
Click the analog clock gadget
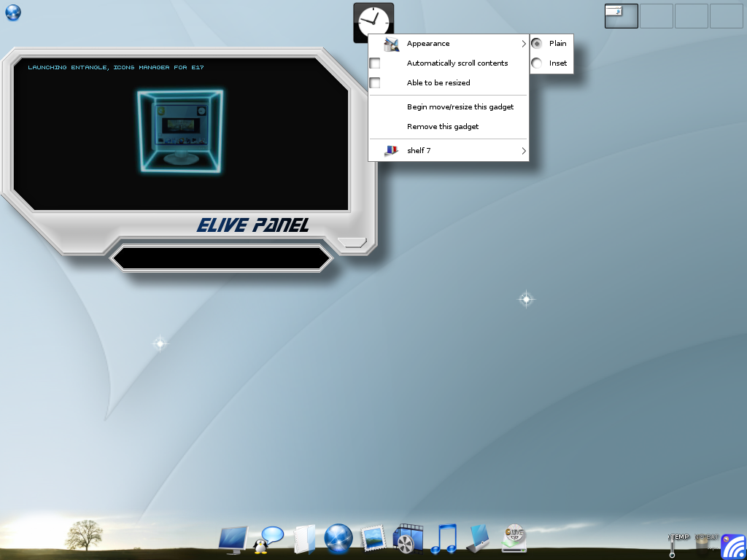pos(373,21)
